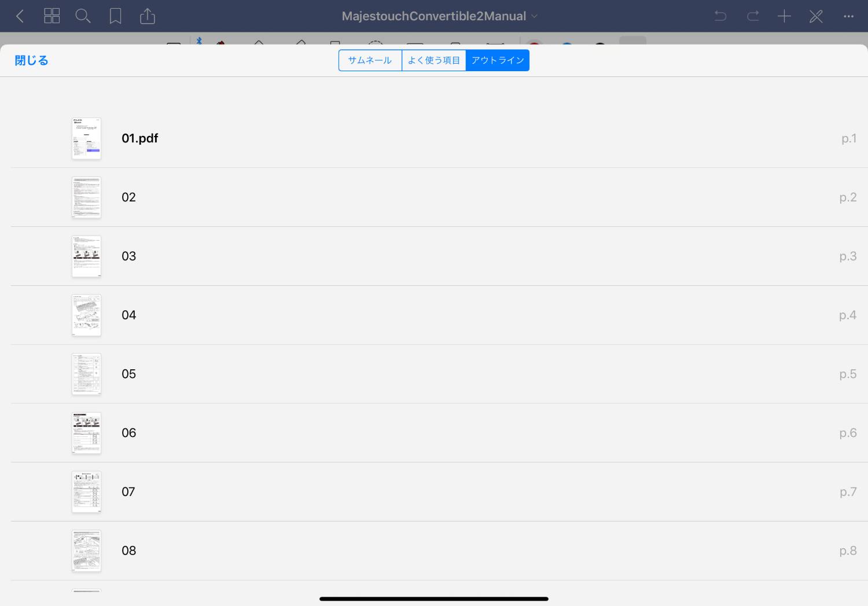Tap the page thumbnail for entry 06
The height and width of the screenshot is (606, 868).
(86, 433)
